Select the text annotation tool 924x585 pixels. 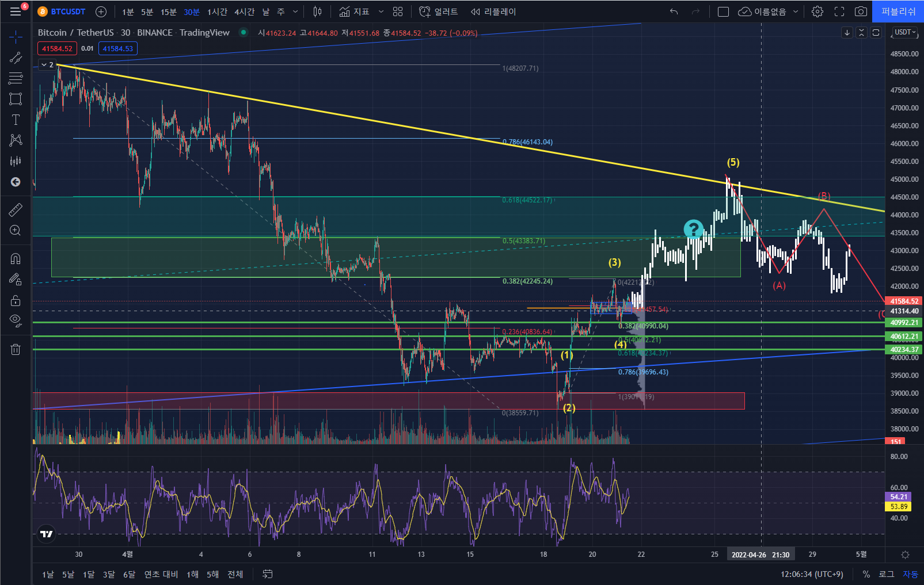pyautogui.click(x=16, y=120)
